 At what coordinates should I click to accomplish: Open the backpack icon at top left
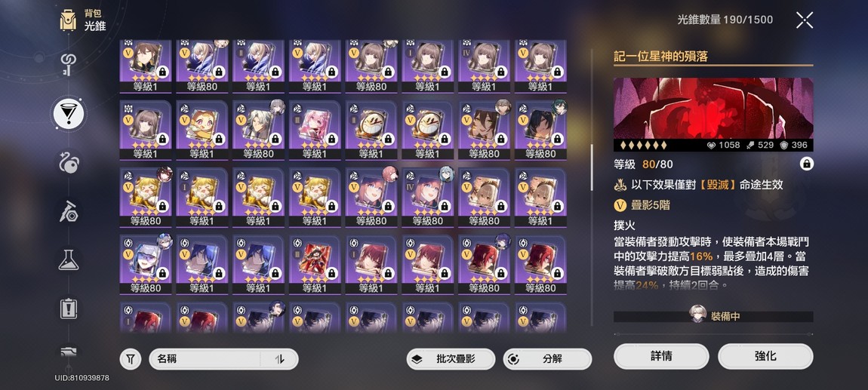click(68, 20)
